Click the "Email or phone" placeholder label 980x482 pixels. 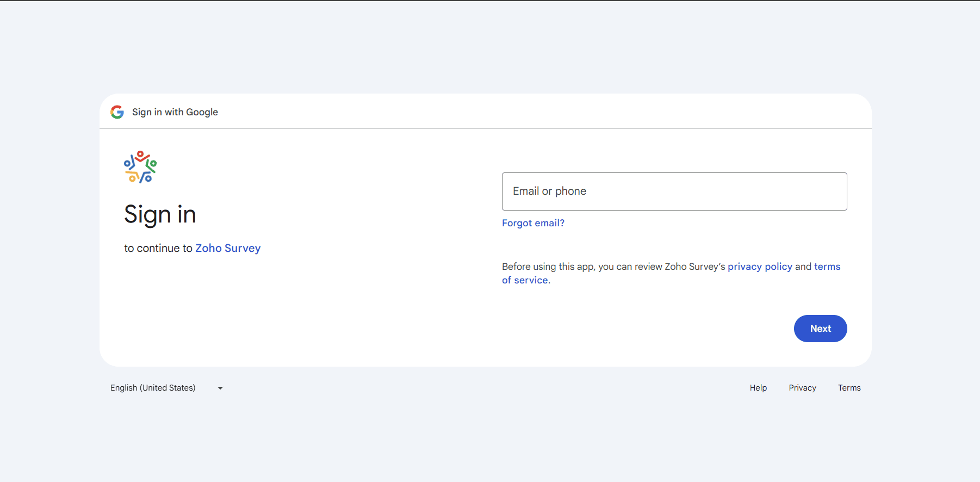pyautogui.click(x=549, y=191)
